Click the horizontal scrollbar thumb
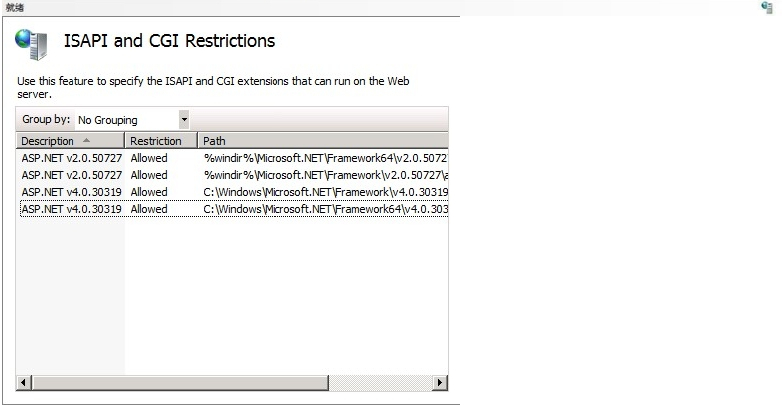Viewport: 782px width, 410px height. [180, 383]
